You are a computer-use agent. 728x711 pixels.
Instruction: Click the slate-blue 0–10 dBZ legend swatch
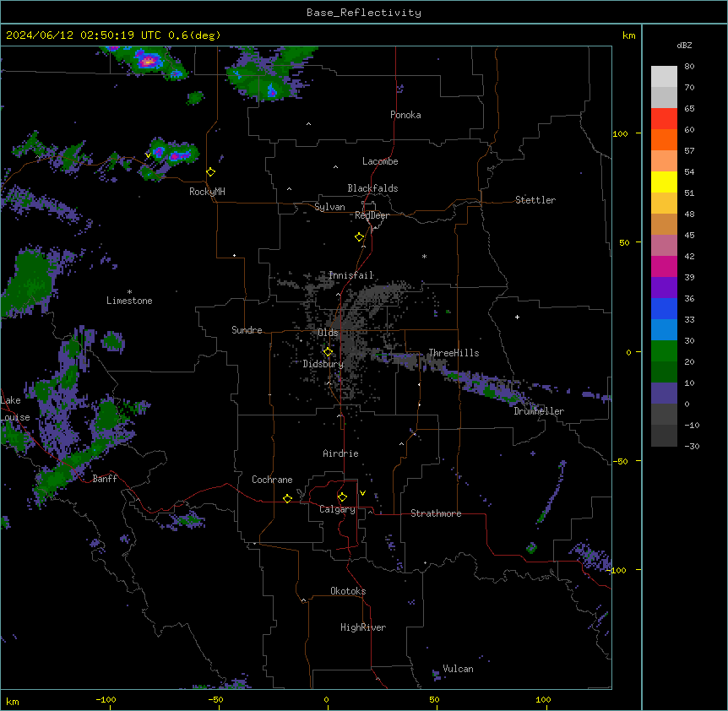click(664, 393)
